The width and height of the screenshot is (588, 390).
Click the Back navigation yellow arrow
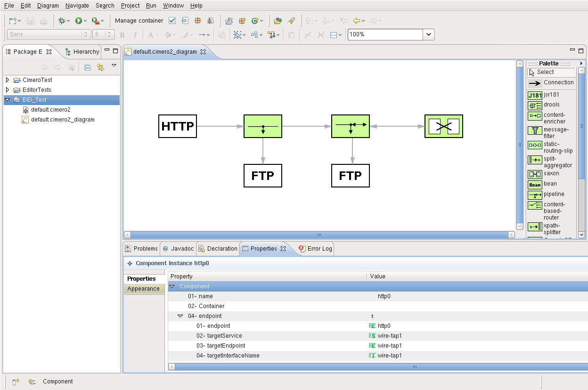click(357, 21)
